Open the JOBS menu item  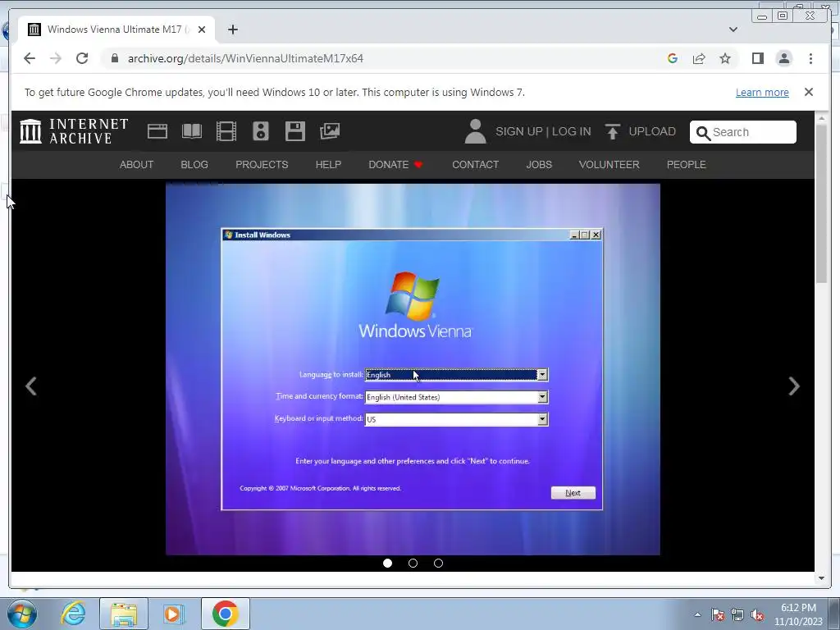coord(539,164)
